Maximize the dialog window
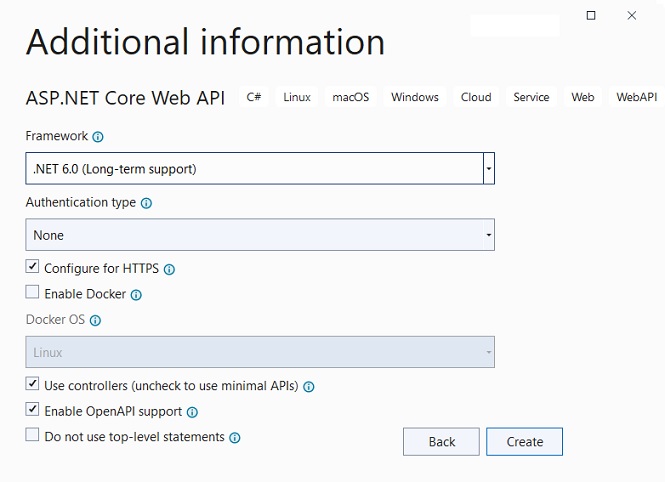 point(591,16)
